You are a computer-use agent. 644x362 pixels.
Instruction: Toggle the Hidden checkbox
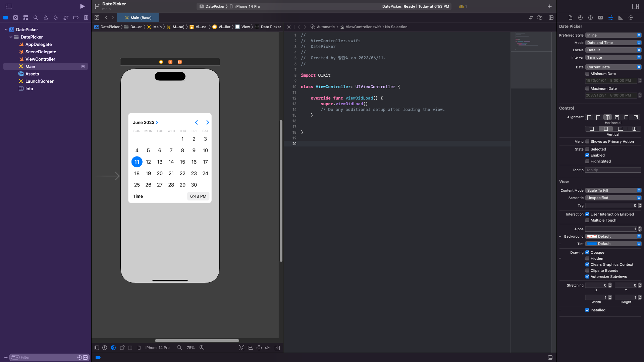pyautogui.click(x=587, y=259)
